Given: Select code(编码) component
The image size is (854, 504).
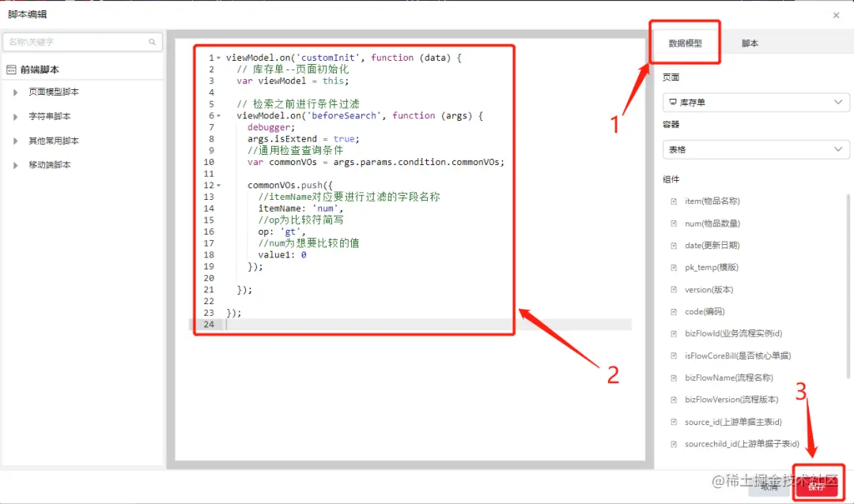Looking at the screenshot, I should (705, 312).
